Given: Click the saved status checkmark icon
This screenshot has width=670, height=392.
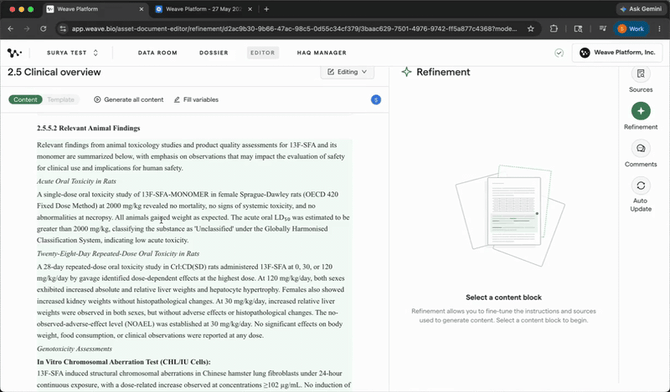Looking at the screenshot, I should 559,53.
